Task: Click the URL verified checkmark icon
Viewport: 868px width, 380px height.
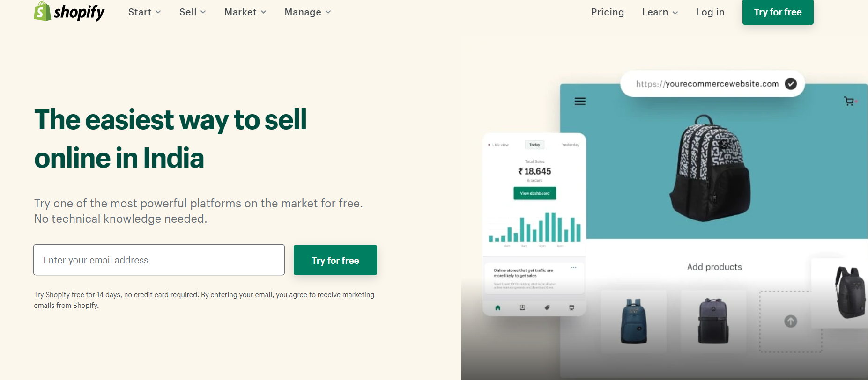Action: pyautogui.click(x=791, y=84)
